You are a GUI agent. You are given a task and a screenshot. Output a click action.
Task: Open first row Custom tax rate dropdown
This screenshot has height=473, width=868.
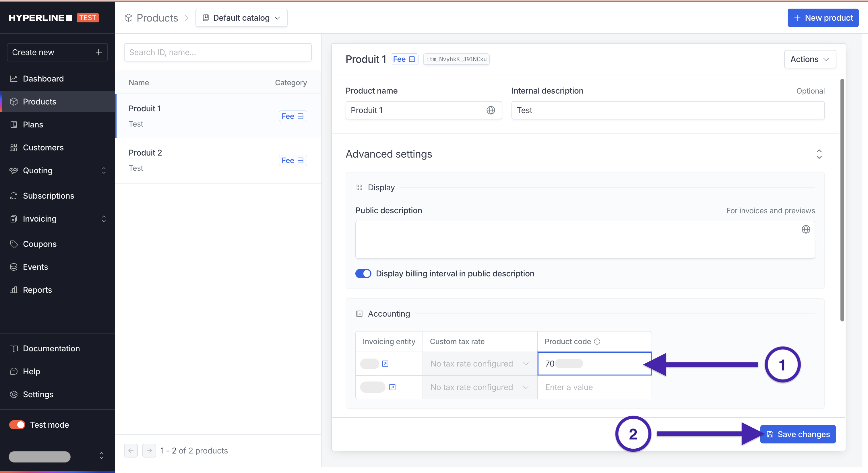pyautogui.click(x=479, y=364)
